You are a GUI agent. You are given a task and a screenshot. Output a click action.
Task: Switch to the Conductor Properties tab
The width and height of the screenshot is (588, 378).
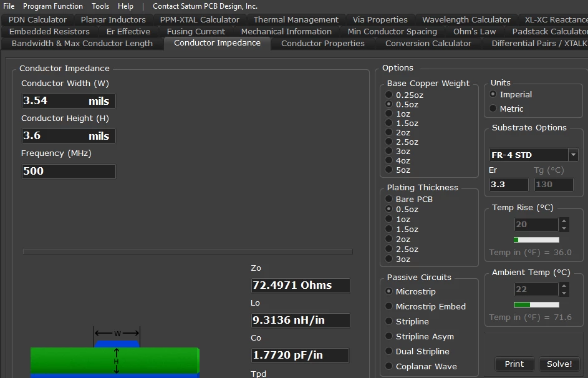pyautogui.click(x=322, y=44)
